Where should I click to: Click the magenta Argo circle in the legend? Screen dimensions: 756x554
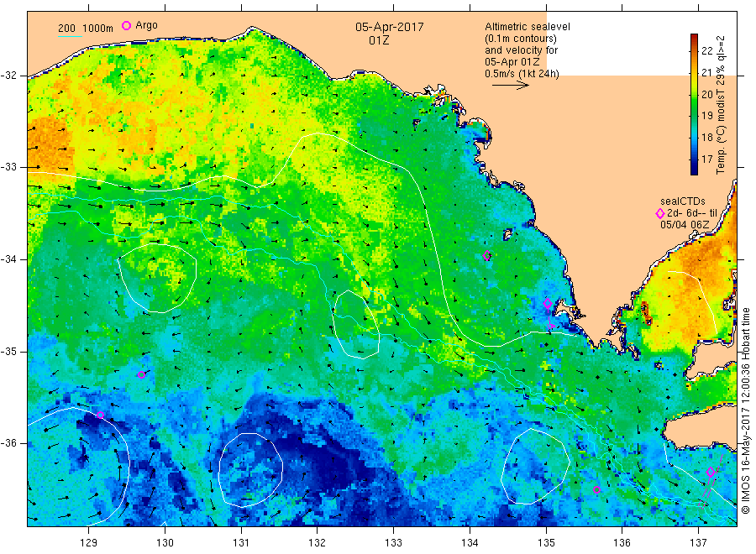pyautogui.click(x=126, y=25)
